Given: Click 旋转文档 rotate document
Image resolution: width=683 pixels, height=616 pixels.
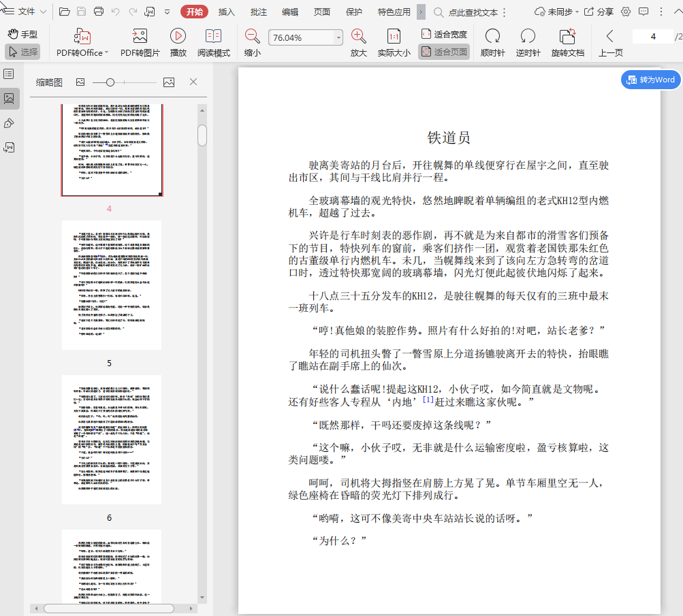Looking at the screenshot, I should pos(567,43).
